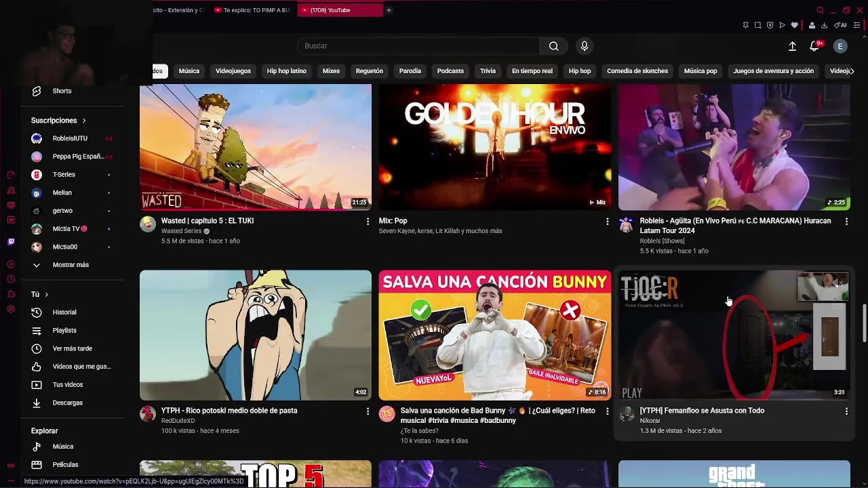Open Playlists in the sidebar
868x488 pixels.
coord(73,330)
